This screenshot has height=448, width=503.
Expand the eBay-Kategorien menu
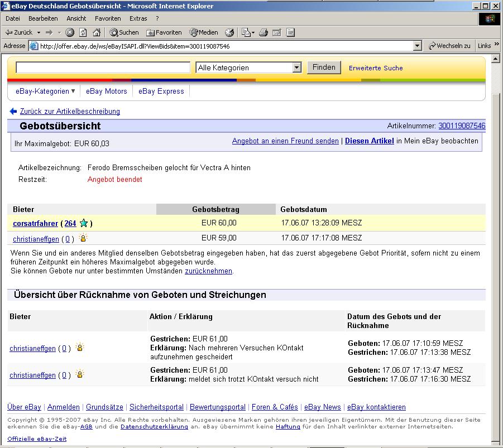[x=45, y=91]
